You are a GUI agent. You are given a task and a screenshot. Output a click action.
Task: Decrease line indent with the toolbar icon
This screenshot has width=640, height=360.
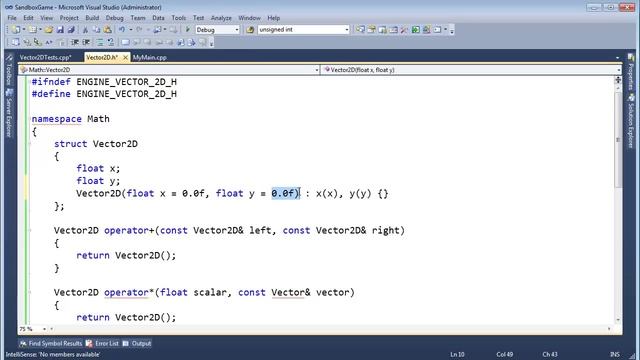click(75, 42)
